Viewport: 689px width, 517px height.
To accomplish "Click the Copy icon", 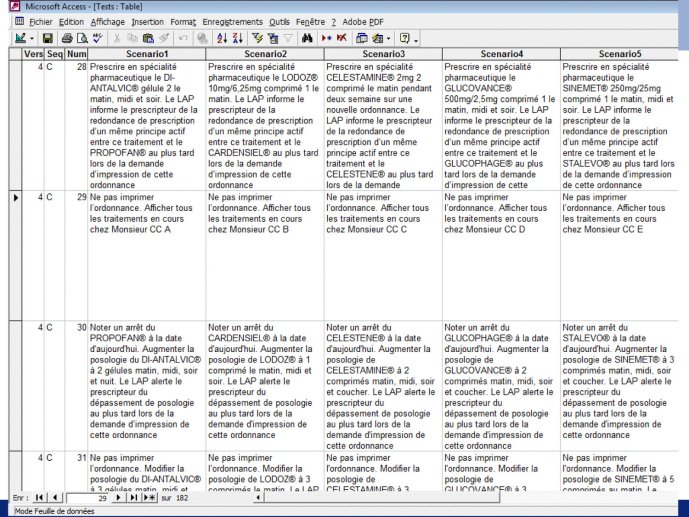I will (x=132, y=39).
